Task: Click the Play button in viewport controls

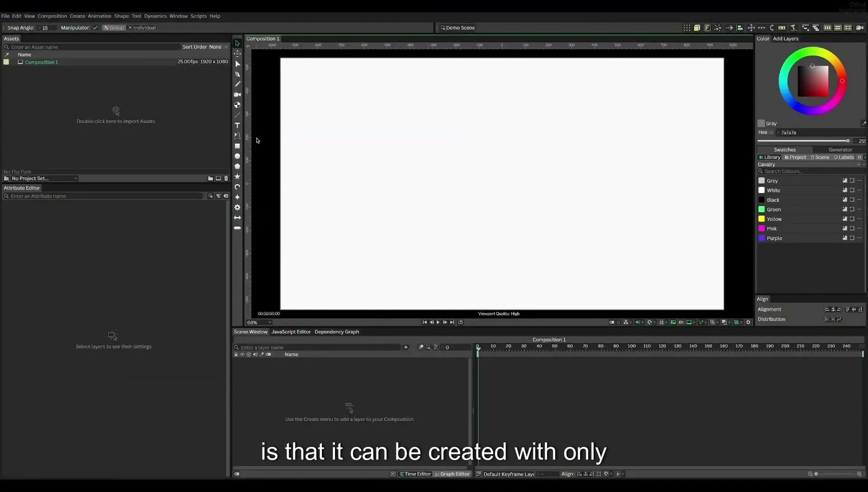Action: click(x=438, y=322)
